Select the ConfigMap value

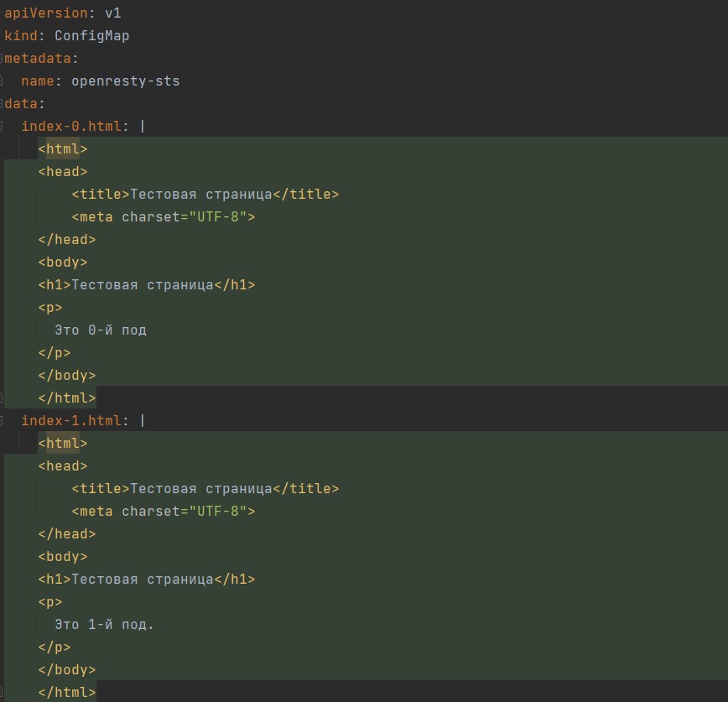tap(92, 36)
